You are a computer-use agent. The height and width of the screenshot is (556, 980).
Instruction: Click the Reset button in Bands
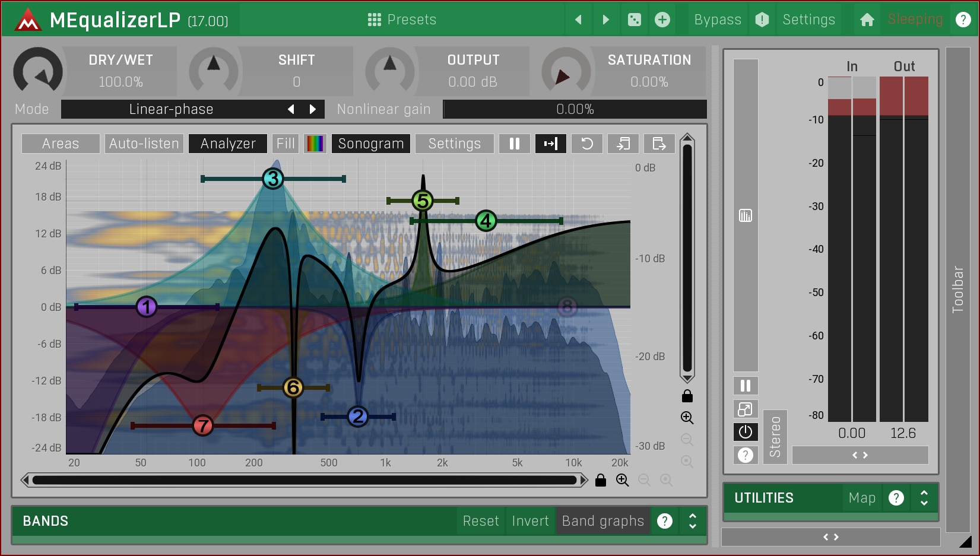[480, 521]
